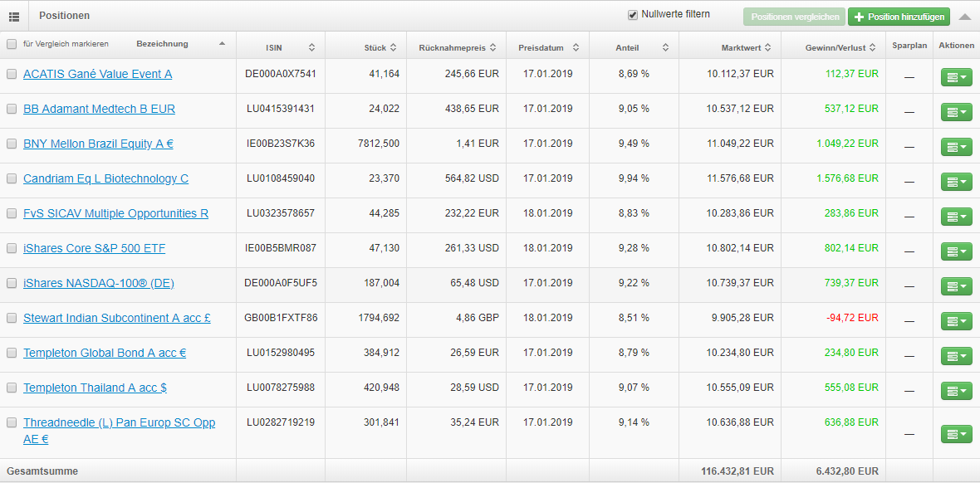Sort the Stück column
Image resolution: width=980 pixels, height=483 pixels.
pyautogui.click(x=394, y=47)
